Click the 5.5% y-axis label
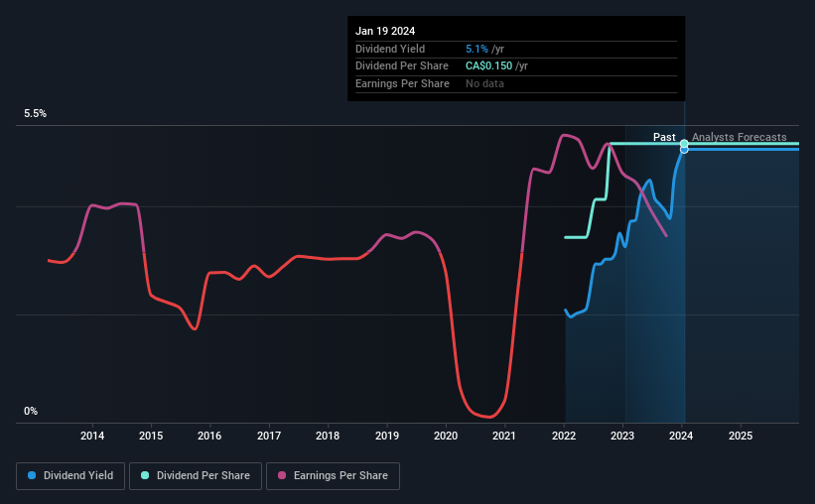Screen dimensions: 815x504 tap(35, 114)
